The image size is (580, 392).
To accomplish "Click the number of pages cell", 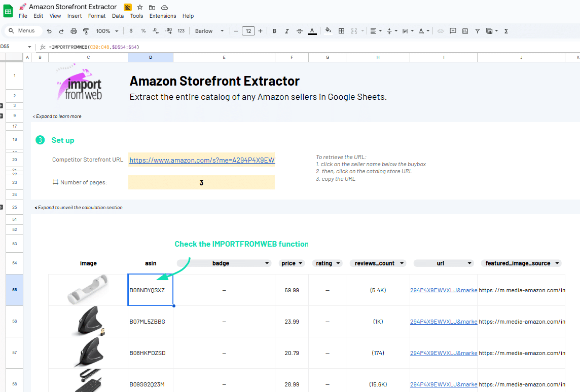I will point(201,182).
